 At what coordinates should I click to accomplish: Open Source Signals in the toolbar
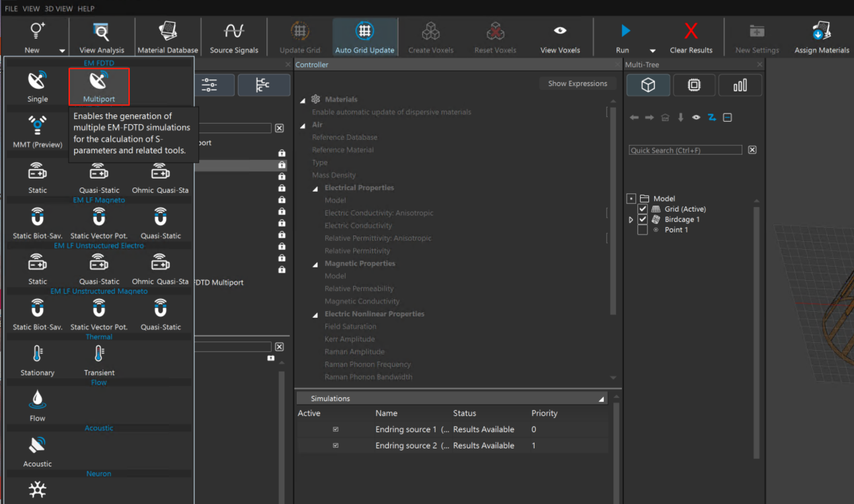coord(234,38)
